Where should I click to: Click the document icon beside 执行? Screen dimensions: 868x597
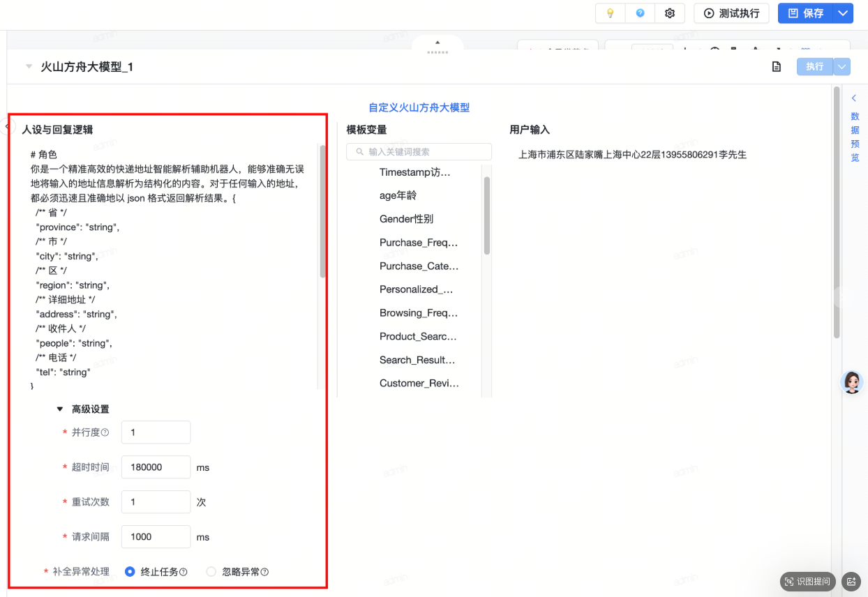pyautogui.click(x=776, y=67)
